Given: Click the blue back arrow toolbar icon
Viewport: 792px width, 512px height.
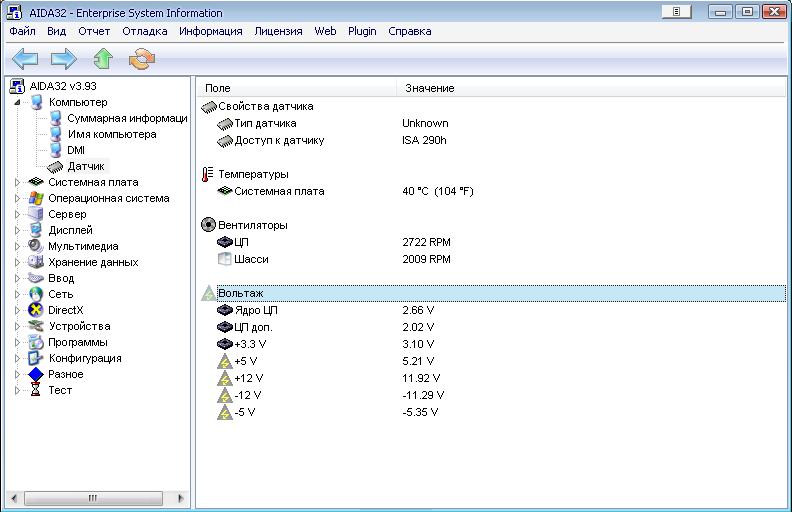Looking at the screenshot, I should pyautogui.click(x=25, y=59).
